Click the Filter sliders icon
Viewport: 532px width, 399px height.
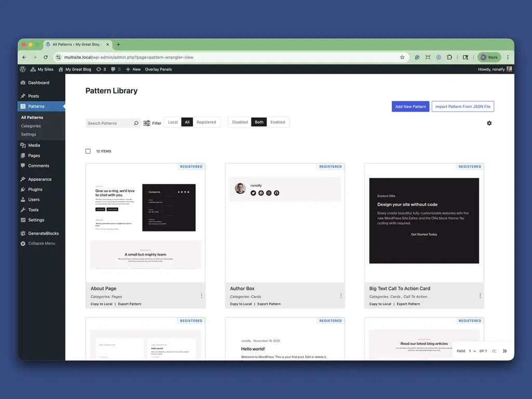tap(147, 123)
